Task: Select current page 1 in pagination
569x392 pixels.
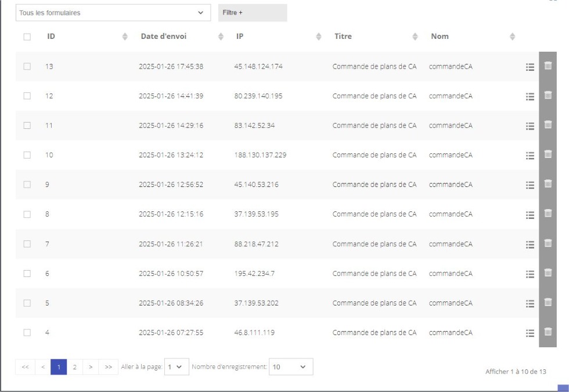Action: [x=59, y=367]
